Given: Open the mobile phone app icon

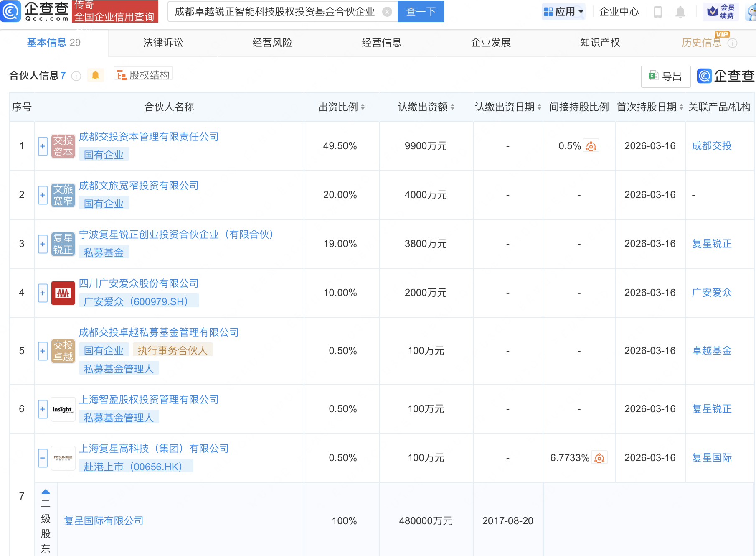Looking at the screenshot, I should pos(657,12).
